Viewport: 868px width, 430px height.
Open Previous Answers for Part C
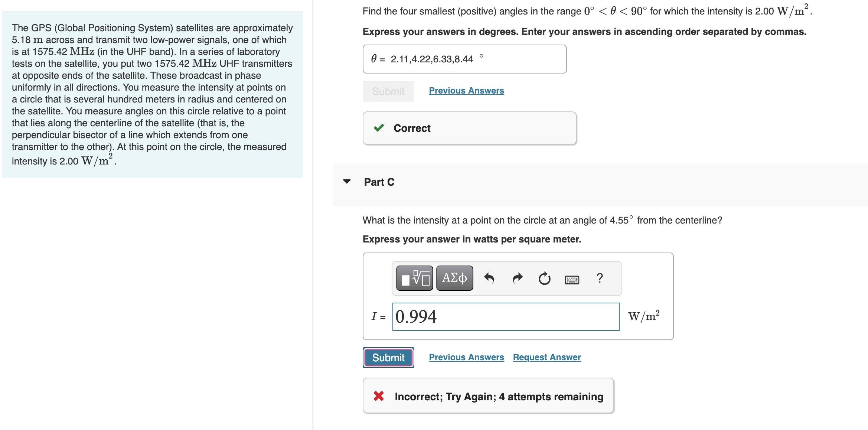[x=466, y=357]
